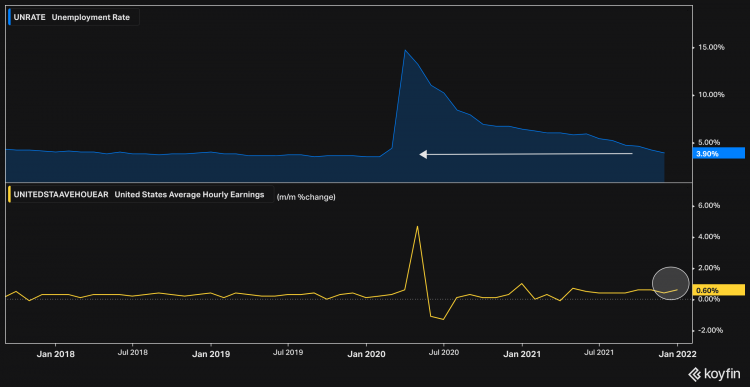Screen dimensions: 750x387
Task: Click the 4.00% axis label
Action: (x=709, y=237)
